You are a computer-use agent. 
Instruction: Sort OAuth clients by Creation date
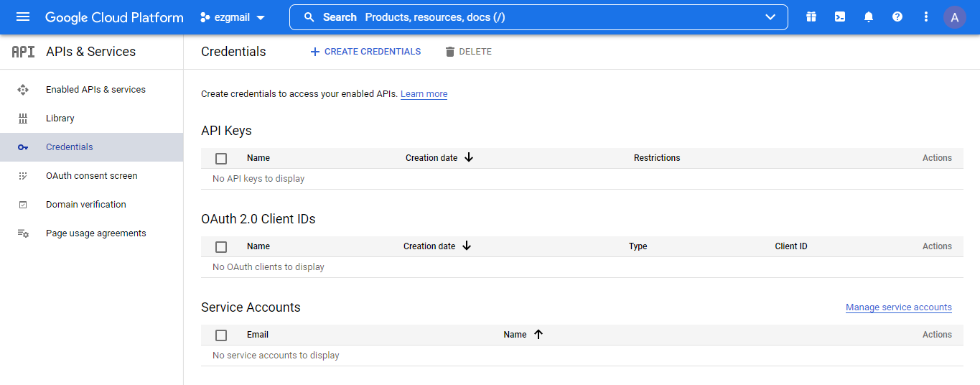pyautogui.click(x=429, y=246)
